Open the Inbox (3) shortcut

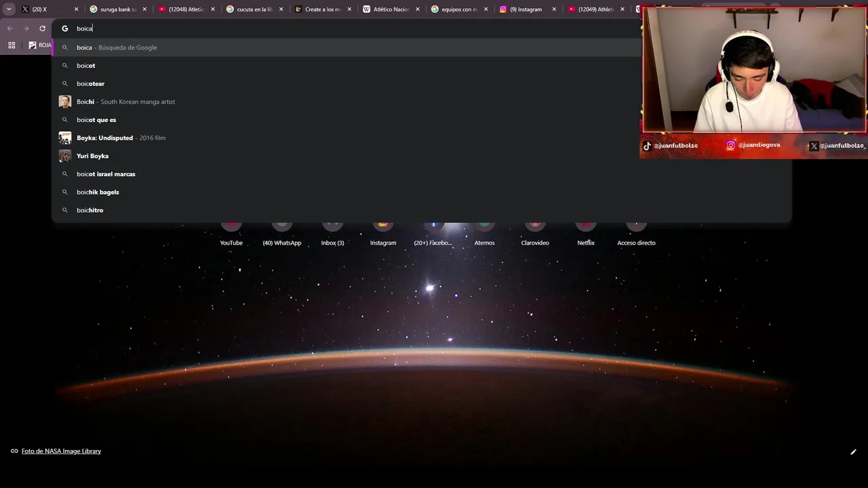pos(332,234)
